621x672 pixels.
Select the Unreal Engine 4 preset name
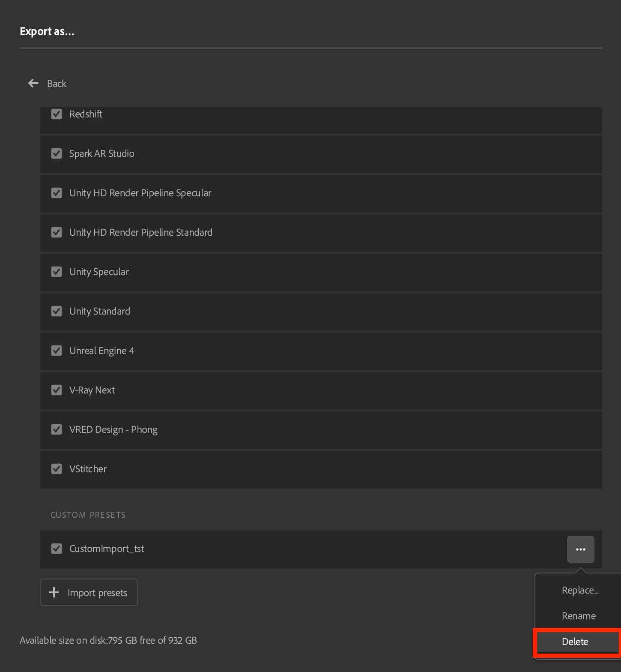pyautogui.click(x=102, y=351)
